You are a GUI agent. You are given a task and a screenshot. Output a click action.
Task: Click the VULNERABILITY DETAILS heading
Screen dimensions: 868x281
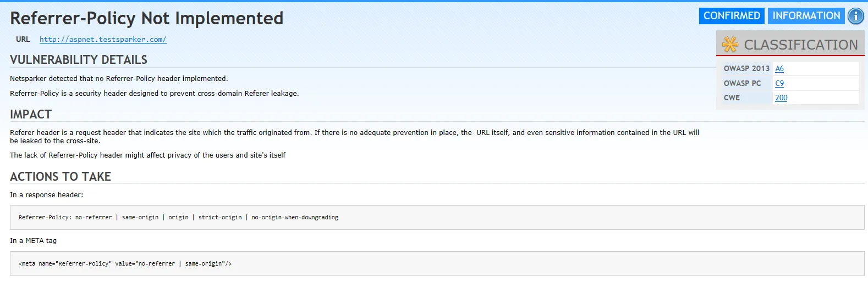coord(79,60)
